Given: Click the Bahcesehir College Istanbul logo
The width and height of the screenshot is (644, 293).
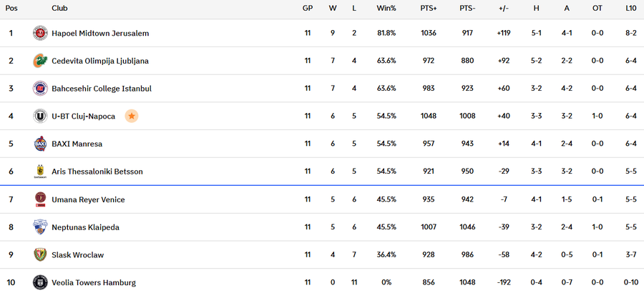Looking at the screenshot, I should pos(41,89).
